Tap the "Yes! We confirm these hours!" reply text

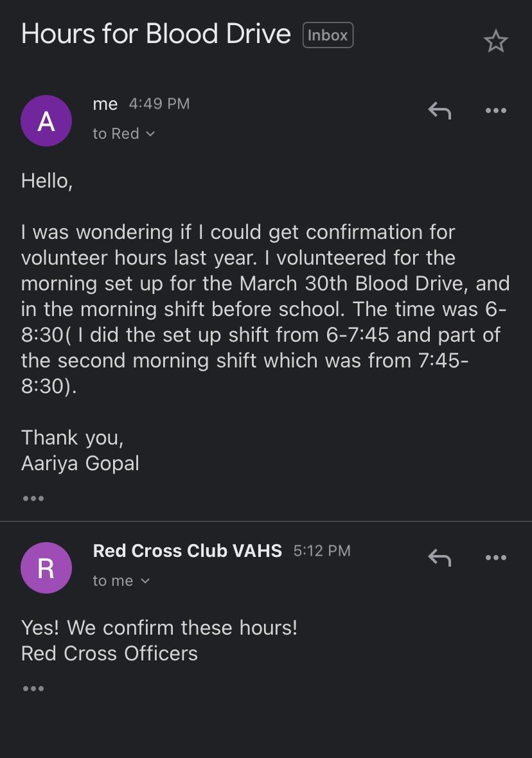(159, 627)
